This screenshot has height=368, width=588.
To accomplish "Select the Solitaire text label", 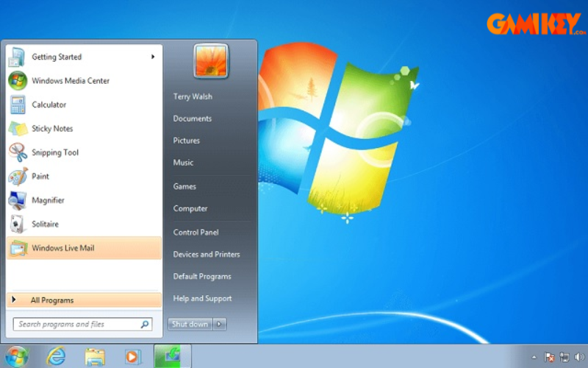I will (45, 224).
